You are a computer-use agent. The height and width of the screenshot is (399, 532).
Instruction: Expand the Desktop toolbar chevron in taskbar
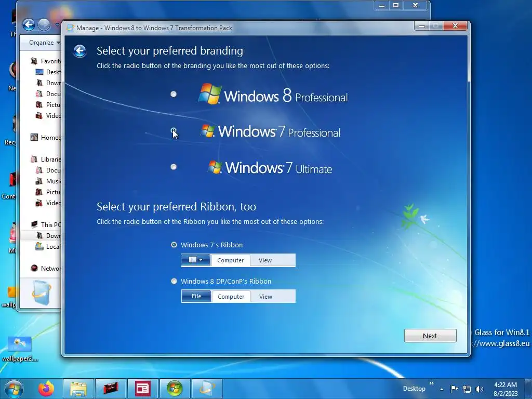[432, 383]
